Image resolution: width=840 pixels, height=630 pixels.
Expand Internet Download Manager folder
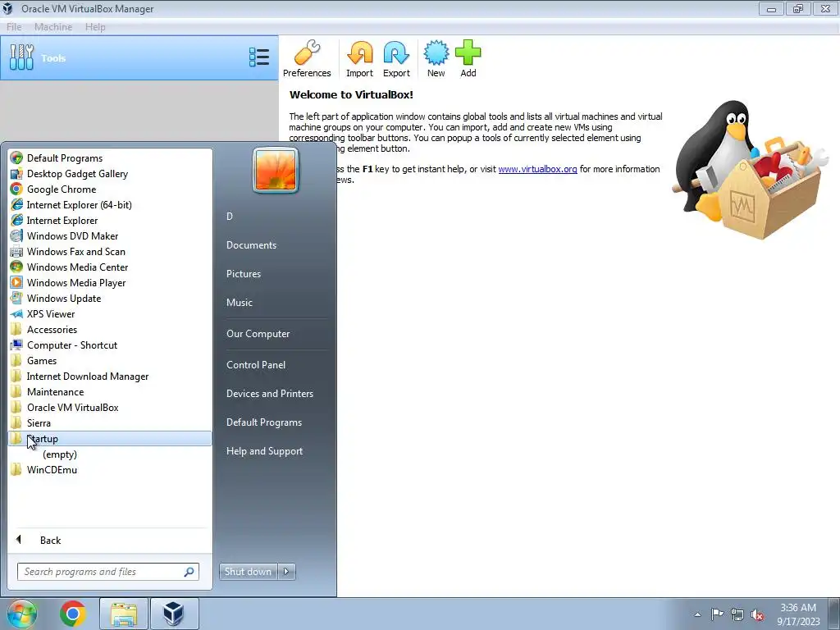[110, 376]
